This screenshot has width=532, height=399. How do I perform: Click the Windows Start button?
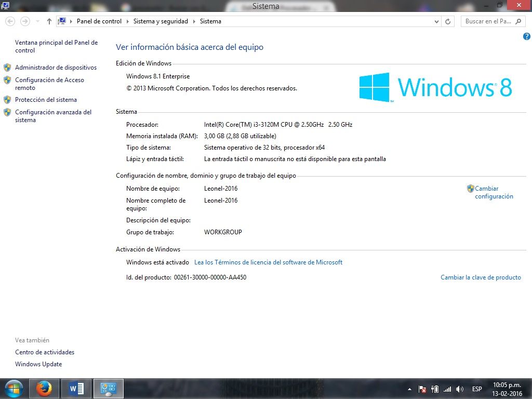pos(14,389)
